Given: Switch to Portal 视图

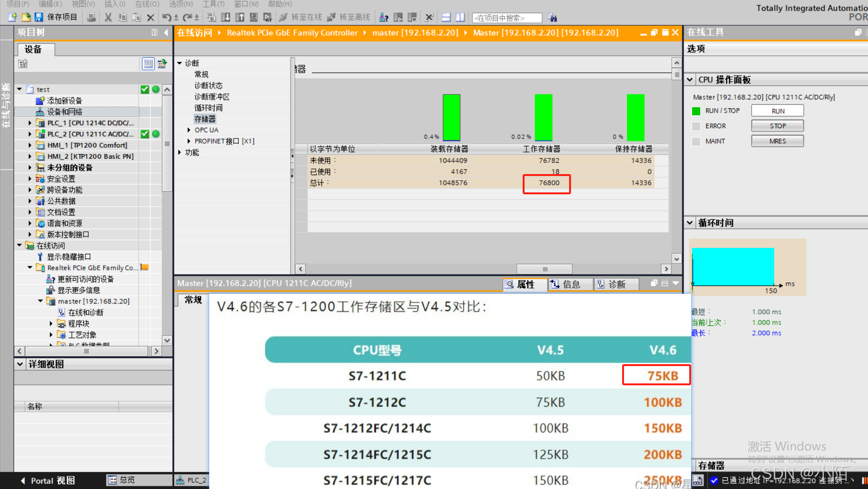Looking at the screenshot, I should pyautogui.click(x=47, y=481).
